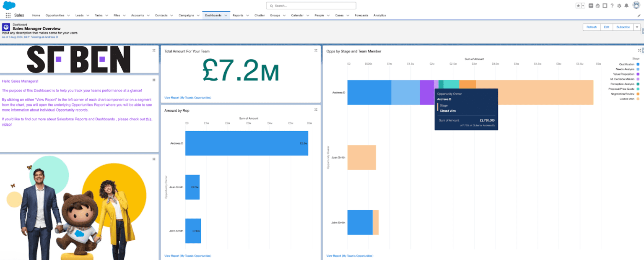Open the user profile avatar
Viewport: 644px width, 260px height.
[x=636, y=5]
